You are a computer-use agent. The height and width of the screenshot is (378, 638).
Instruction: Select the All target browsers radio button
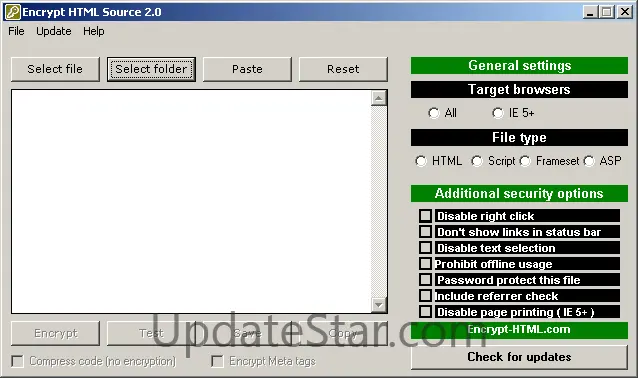click(x=434, y=113)
